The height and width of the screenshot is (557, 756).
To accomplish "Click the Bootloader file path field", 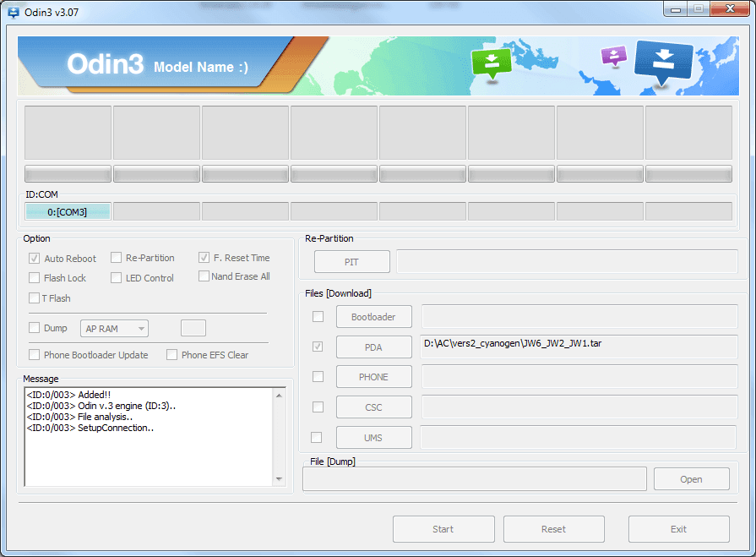I will coord(579,316).
